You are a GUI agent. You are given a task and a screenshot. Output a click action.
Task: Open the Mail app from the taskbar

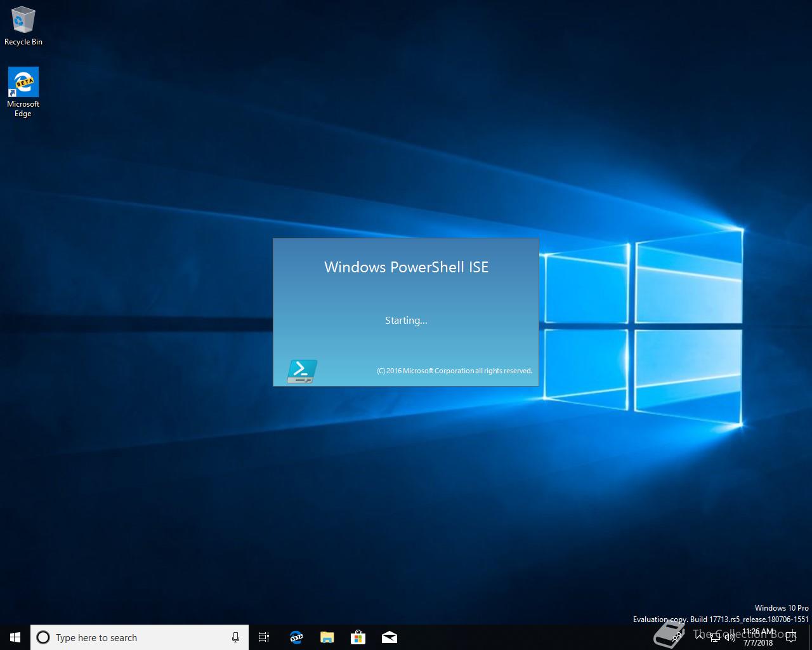389,637
